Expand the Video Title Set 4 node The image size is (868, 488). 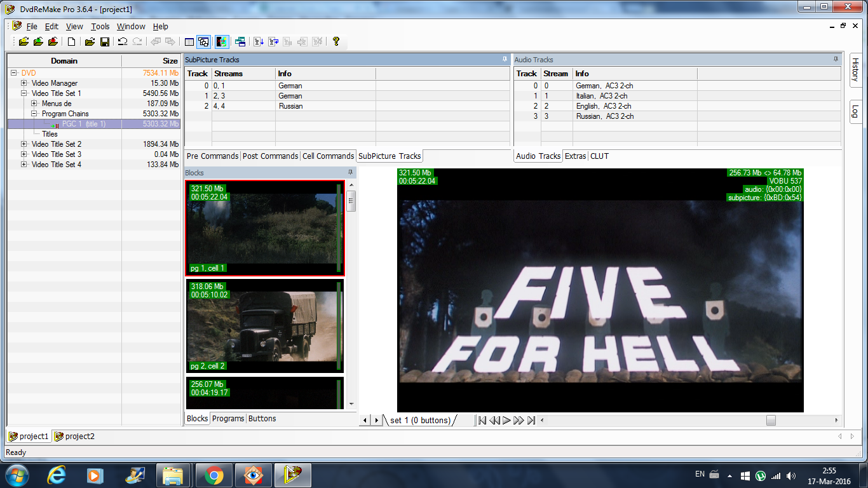[24, 165]
